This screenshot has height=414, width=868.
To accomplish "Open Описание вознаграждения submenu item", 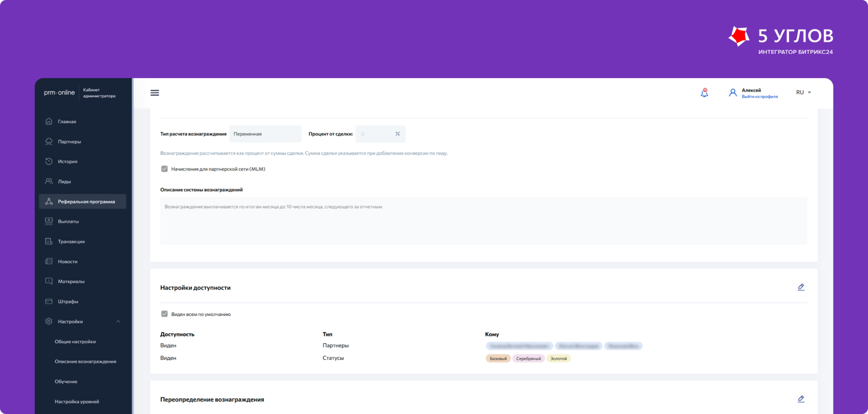I will coord(85,361).
